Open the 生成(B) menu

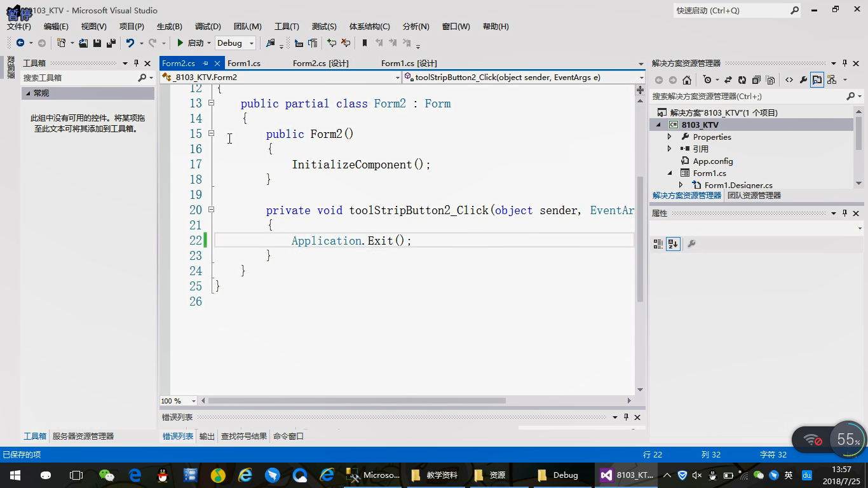170,26
